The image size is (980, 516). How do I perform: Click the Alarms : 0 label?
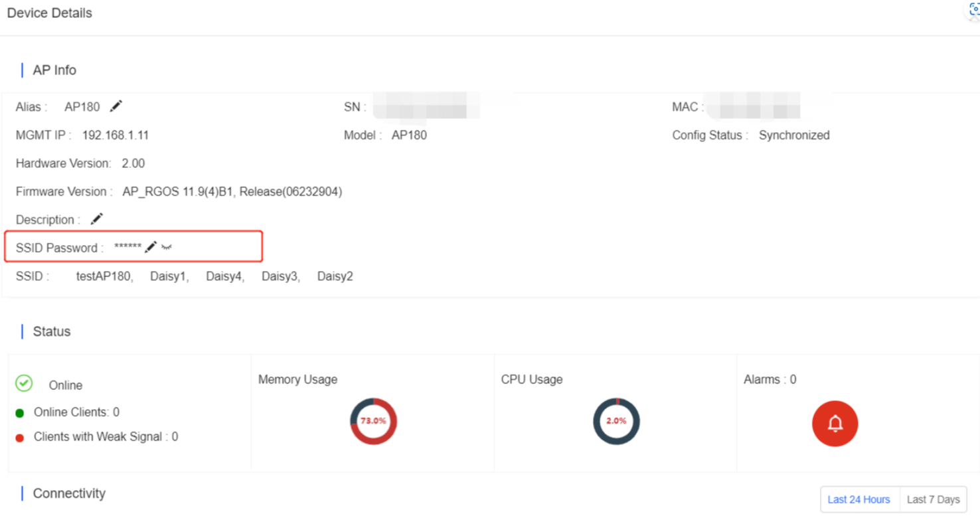[x=770, y=380]
